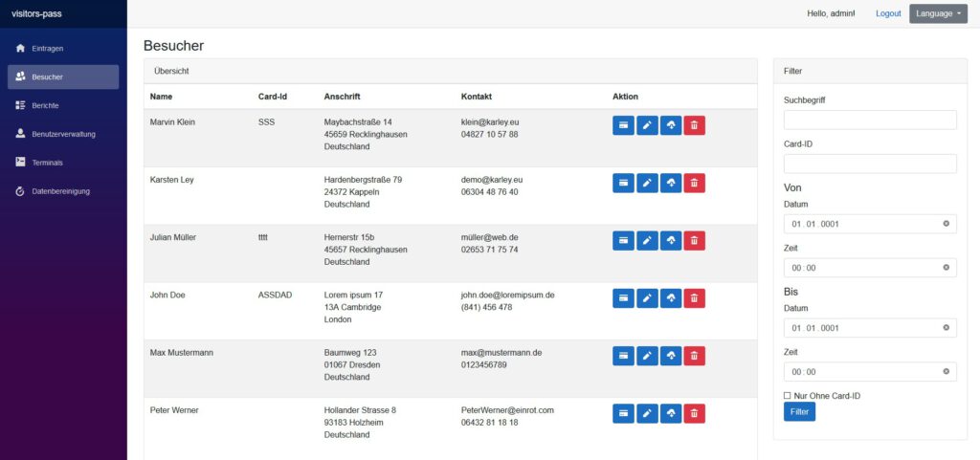Click upload cloud icon for Max Mustermann
The image size is (980, 460).
coord(671,356)
